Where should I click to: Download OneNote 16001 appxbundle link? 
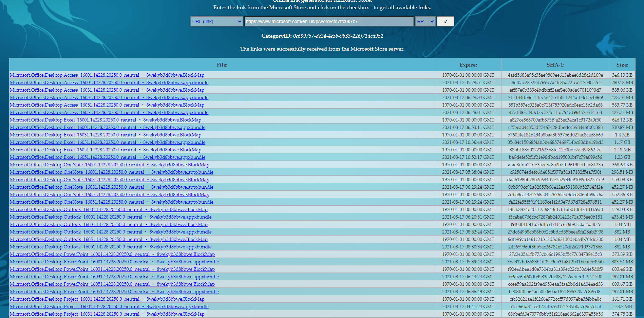click(112, 172)
